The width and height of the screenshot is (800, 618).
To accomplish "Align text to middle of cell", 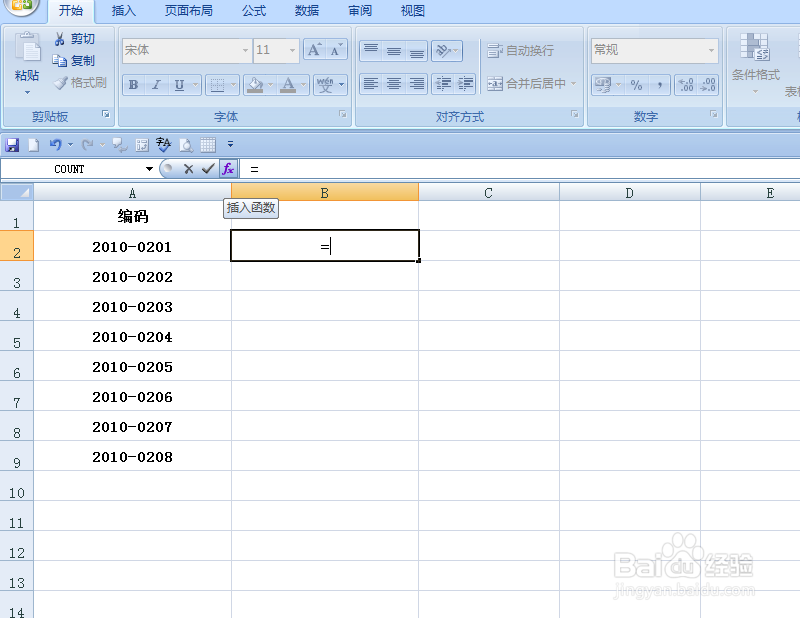I will 394,51.
